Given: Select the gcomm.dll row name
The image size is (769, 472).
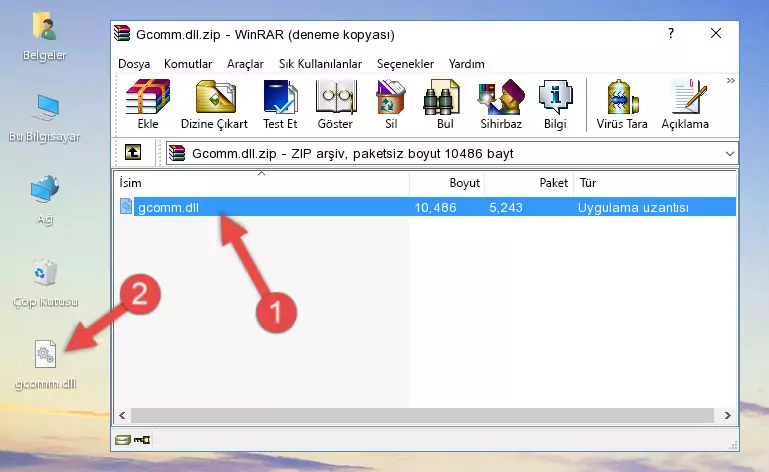Looking at the screenshot, I should point(168,208).
